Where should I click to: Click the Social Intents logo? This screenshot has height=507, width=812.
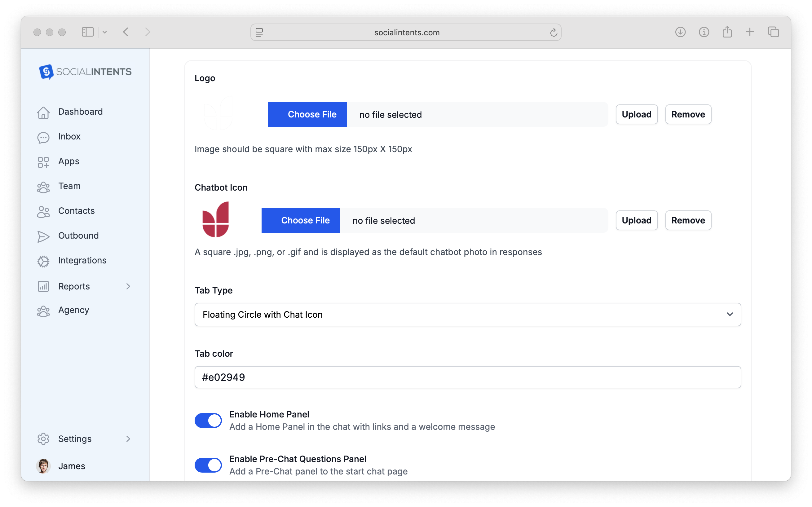(85, 71)
